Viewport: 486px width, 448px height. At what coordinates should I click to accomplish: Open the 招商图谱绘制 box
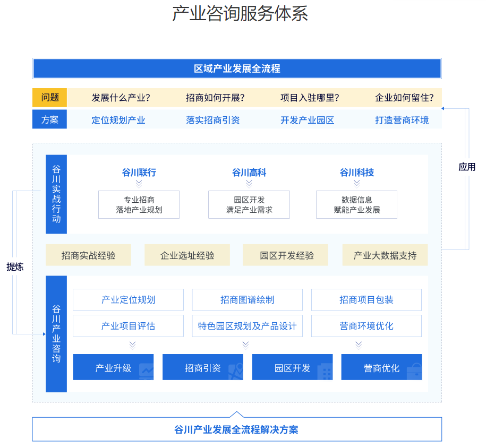(x=247, y=300)
